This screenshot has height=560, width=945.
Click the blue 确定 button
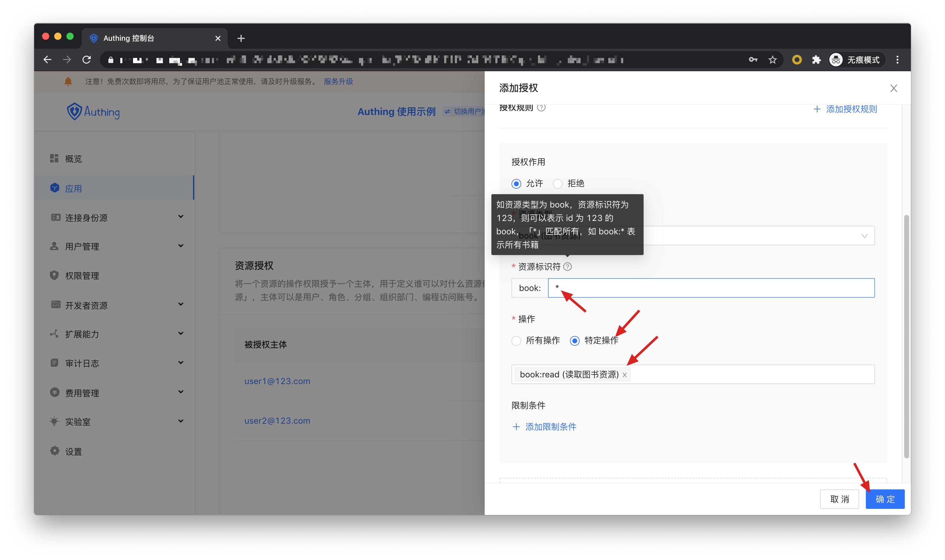(x=885, y=499)
